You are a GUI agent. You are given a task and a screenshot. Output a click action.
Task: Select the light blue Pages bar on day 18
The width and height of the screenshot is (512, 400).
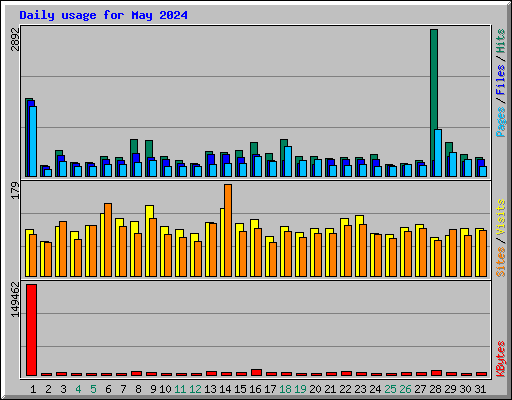[x=288, y=161]
